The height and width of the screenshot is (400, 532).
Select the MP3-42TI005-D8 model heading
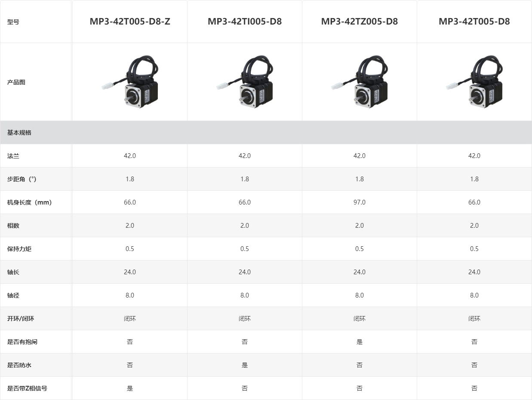(x=245, y=22)
